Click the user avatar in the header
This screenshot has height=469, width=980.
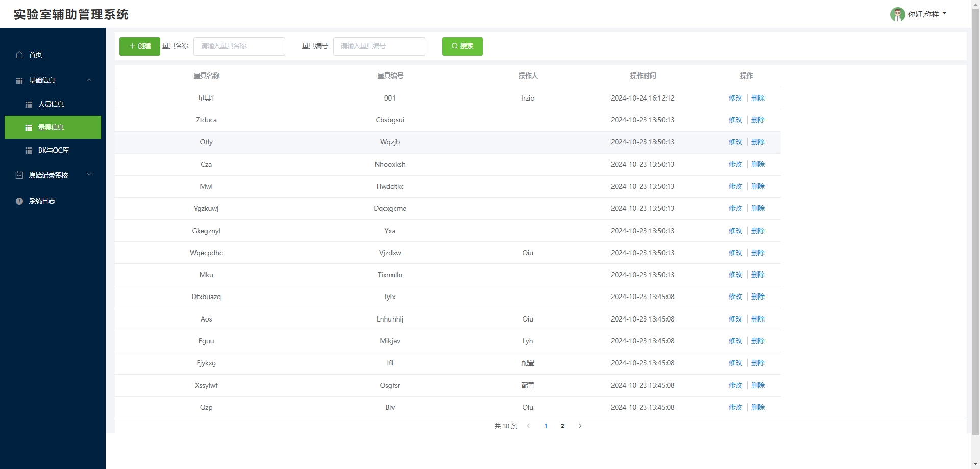[897, 14]
